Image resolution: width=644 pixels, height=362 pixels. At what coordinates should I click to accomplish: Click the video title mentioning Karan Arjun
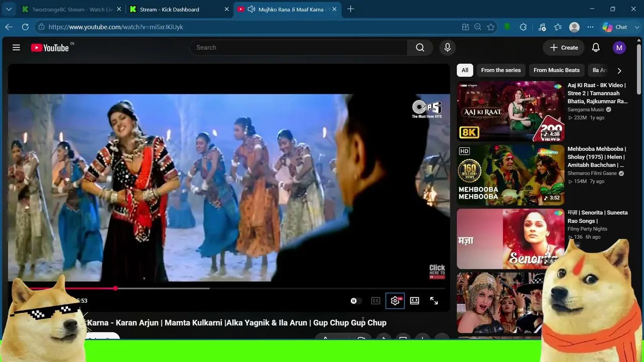236,323
